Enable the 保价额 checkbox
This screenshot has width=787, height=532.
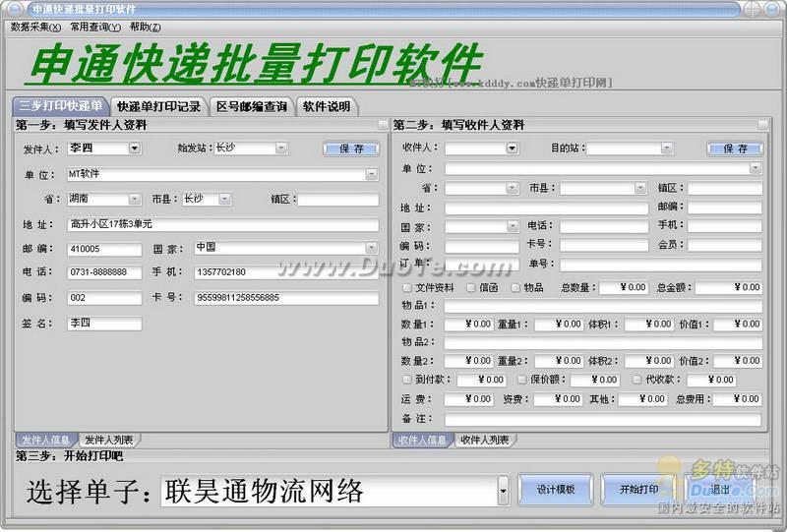coord(522,380)
